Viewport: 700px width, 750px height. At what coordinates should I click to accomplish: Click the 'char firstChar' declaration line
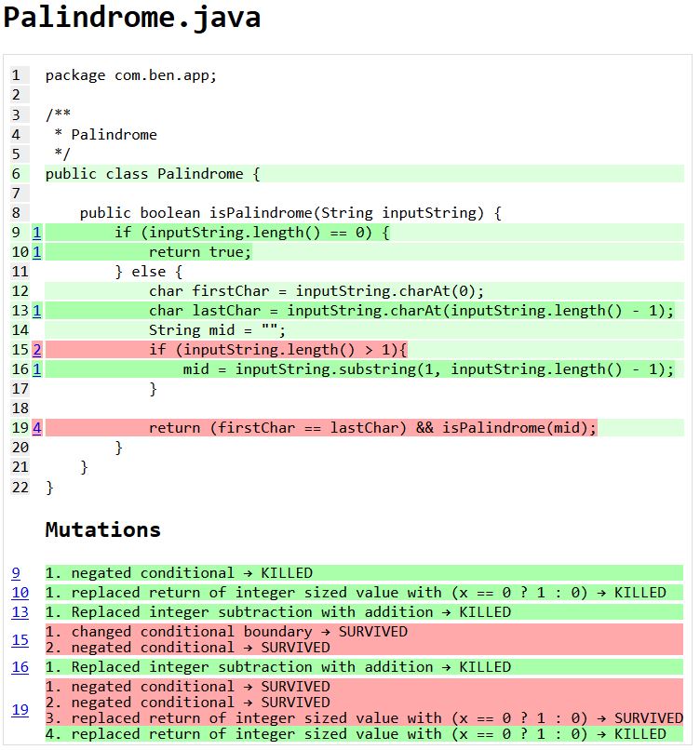coord(316,291)
